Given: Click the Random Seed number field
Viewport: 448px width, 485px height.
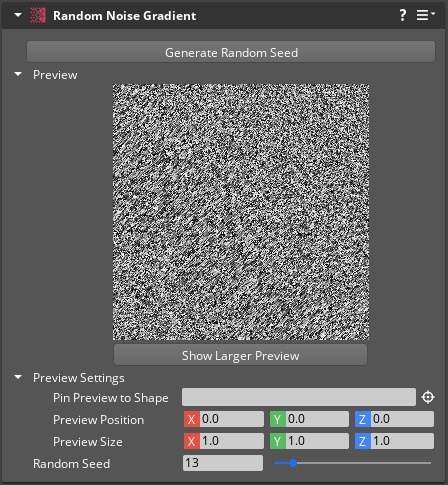Looking at the screenshot, I should coord(223,463).
